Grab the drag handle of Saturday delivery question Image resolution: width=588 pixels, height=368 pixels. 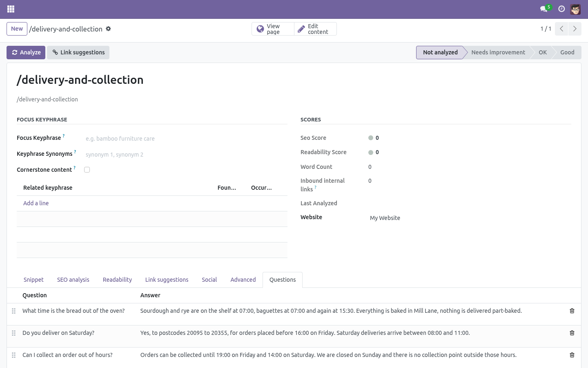pos(13,333)
